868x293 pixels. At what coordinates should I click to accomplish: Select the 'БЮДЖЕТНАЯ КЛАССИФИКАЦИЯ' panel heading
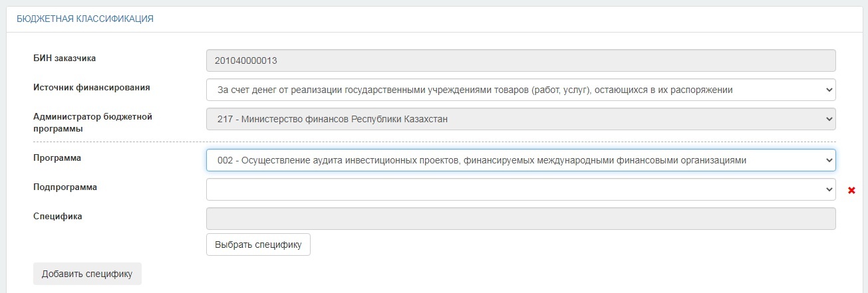tap(85, 19)
